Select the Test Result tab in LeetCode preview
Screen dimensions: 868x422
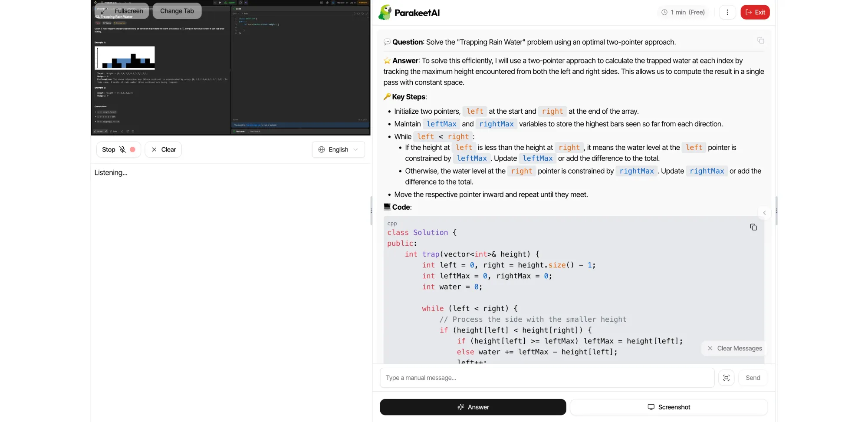click(x=255, y=131)
